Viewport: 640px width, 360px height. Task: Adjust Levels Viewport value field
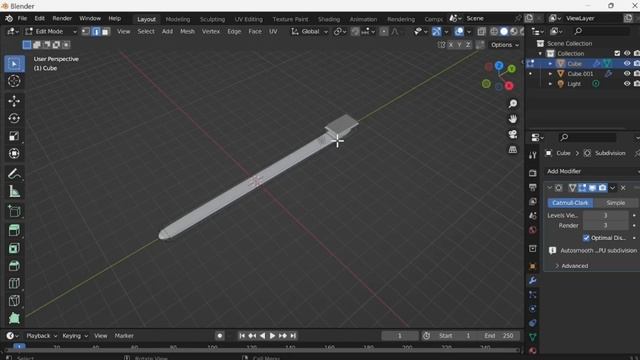coord(605,215)
